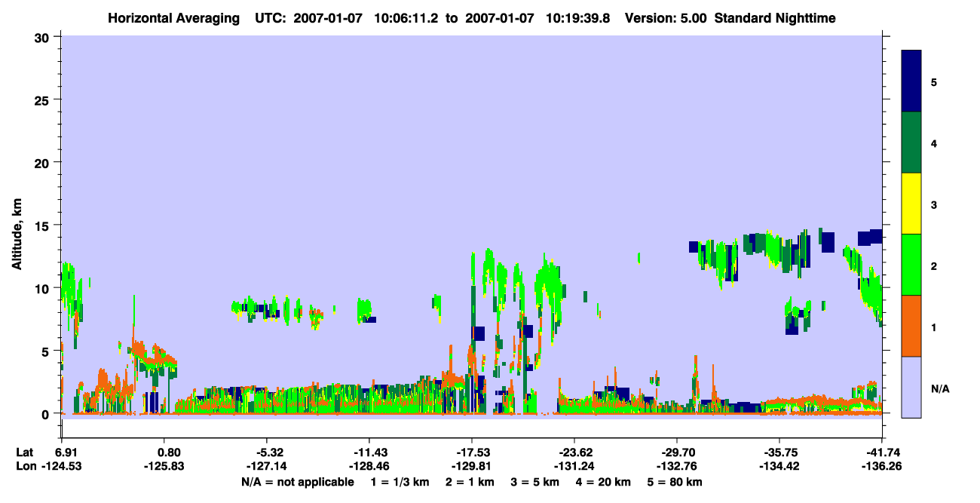Click the orange colorbar segment labeled 1
This screenshot has height=503, width=980.
(x=911, y=326)
